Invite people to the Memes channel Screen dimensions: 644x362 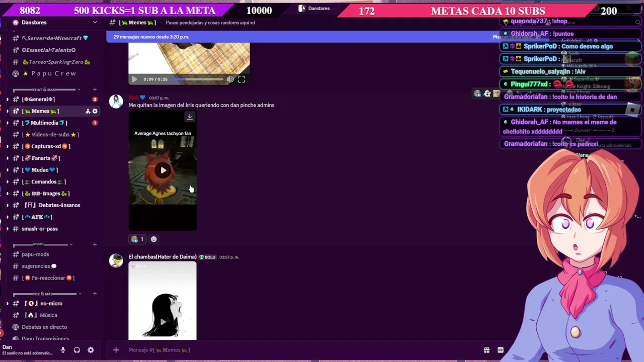click(x=88, y=111)
